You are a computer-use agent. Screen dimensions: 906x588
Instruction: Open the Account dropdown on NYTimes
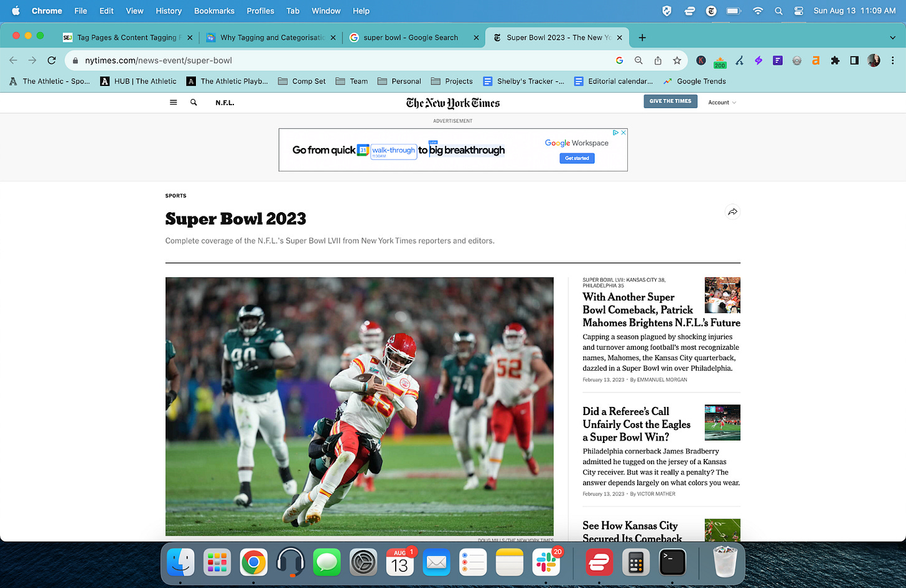pos(722,103)
